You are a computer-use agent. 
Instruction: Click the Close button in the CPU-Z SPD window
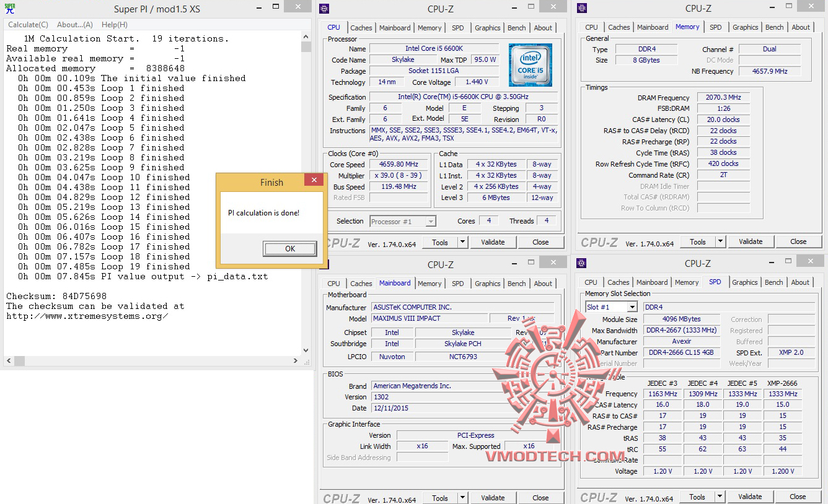pyautogui.click(x=798, y=497)
